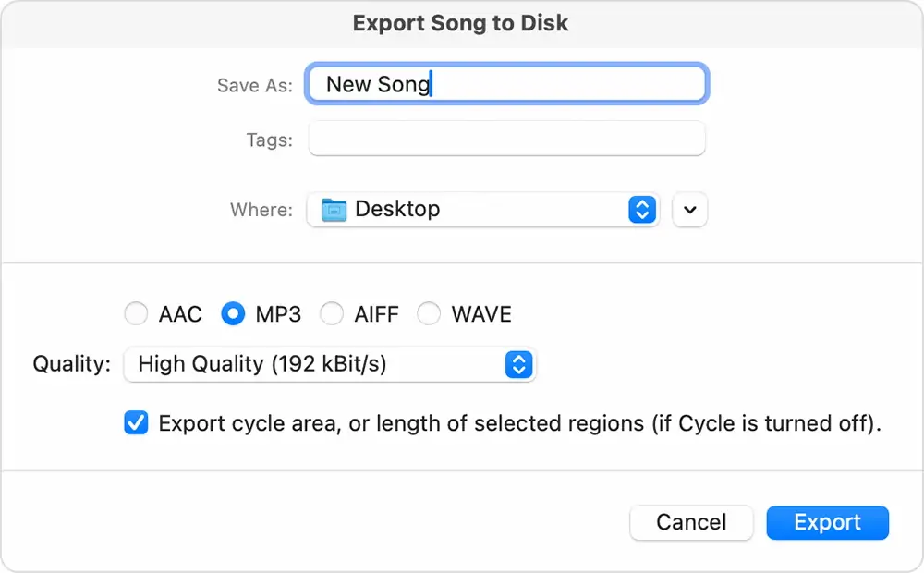Image resolution: width=924 pixels, height=573 pixels.
Task: Click the "Tags:" label text
Action: [269, 140]
